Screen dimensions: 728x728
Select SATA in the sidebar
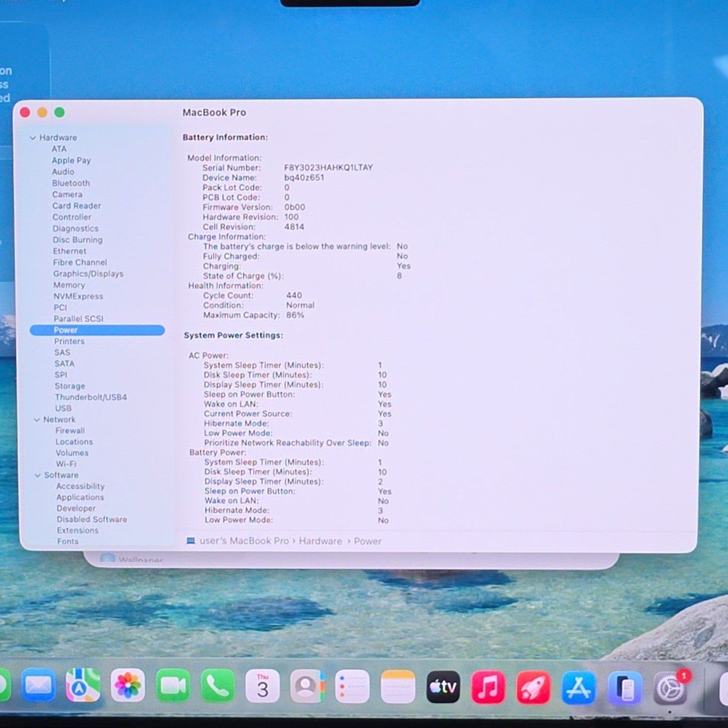pos(65,364)
